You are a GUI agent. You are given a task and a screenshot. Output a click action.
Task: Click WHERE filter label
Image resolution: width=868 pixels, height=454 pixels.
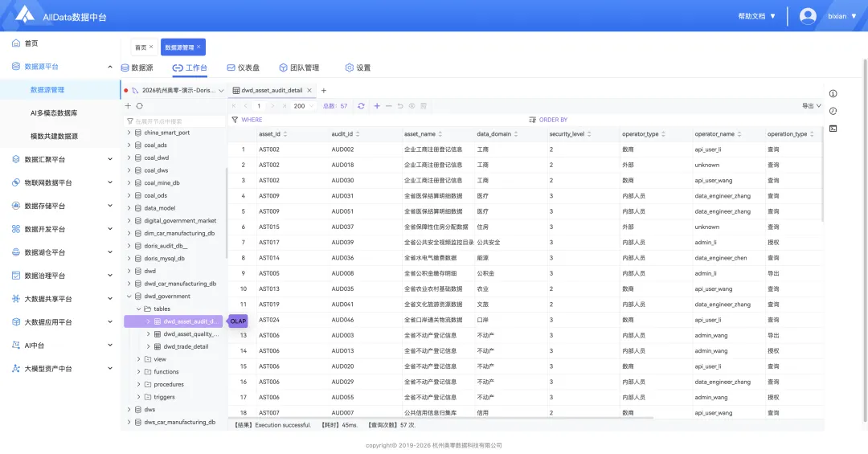[x=252, y=120]
